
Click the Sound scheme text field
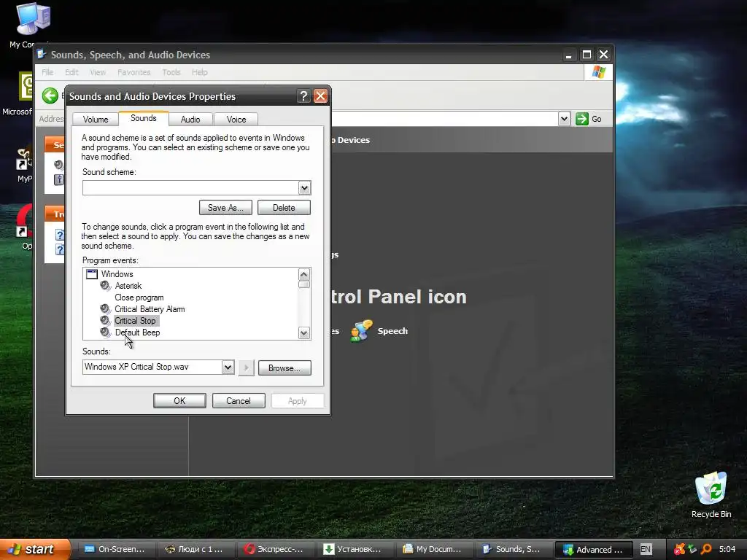pos(190,187)
